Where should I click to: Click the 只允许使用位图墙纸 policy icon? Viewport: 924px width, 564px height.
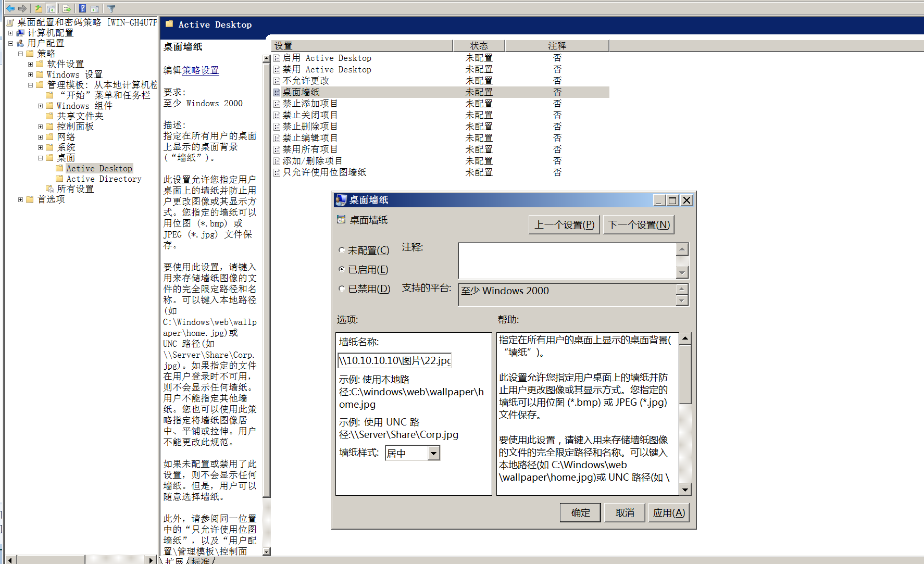pos(277,173)
